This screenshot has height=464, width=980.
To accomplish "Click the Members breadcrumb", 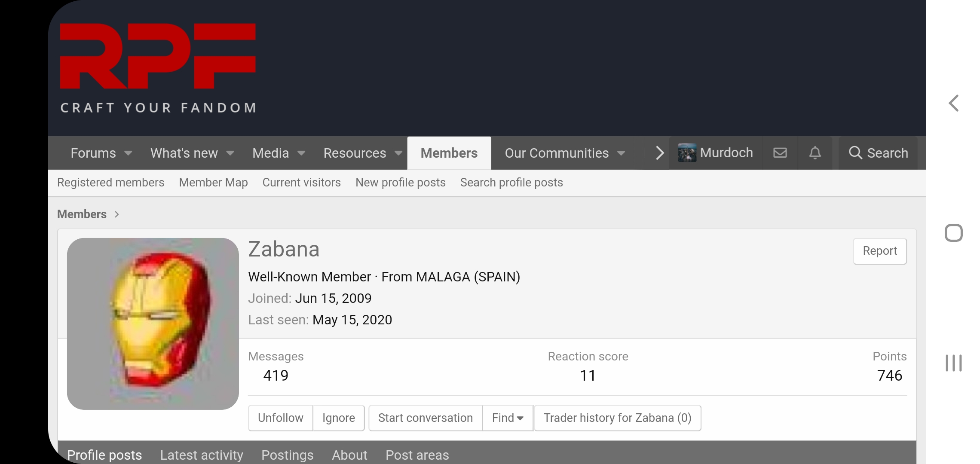I will [x=82, y=214].
